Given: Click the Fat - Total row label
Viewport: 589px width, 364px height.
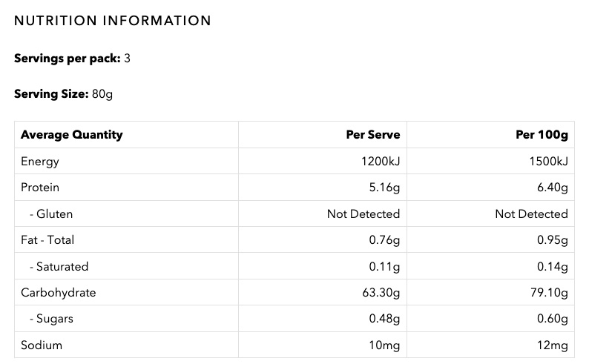Looking at the screenshot, I should tap(47, 240).
